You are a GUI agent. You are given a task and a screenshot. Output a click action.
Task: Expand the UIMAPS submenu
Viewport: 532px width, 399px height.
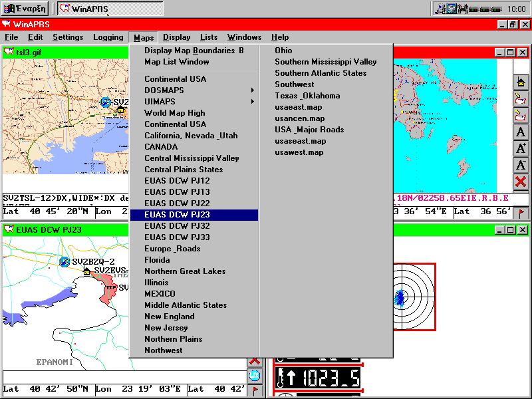[x=194, y=102]
